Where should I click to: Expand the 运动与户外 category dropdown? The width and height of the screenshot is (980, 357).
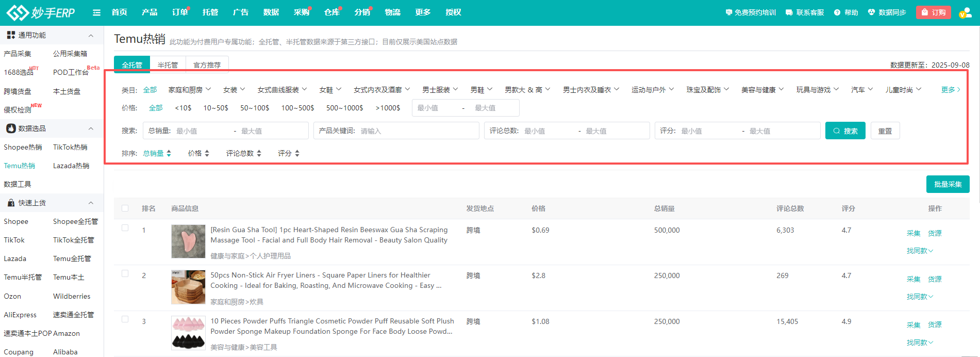(653, 90)
